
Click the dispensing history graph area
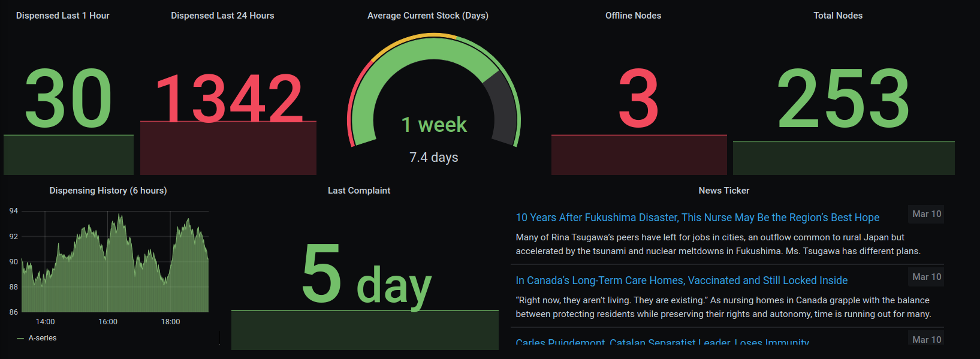click(115, 261)
